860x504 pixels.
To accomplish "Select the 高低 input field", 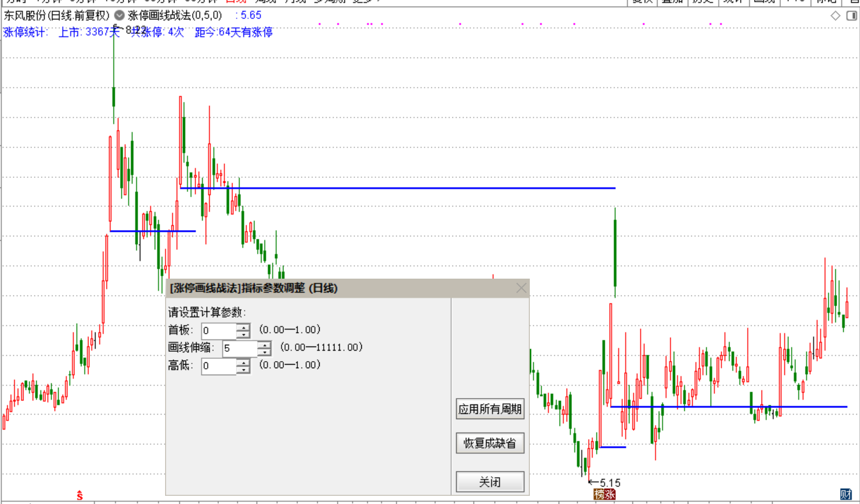I will [219, 366].
